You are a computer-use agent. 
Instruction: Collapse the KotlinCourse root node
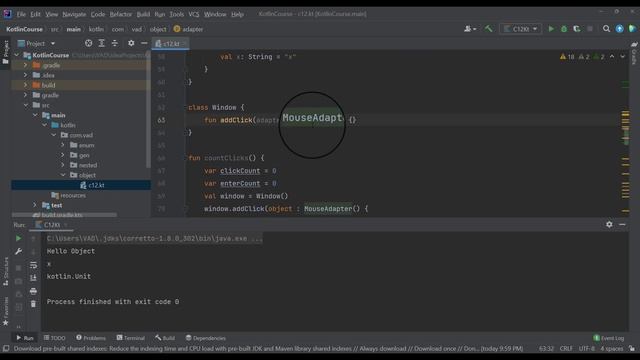pos(17,55)
